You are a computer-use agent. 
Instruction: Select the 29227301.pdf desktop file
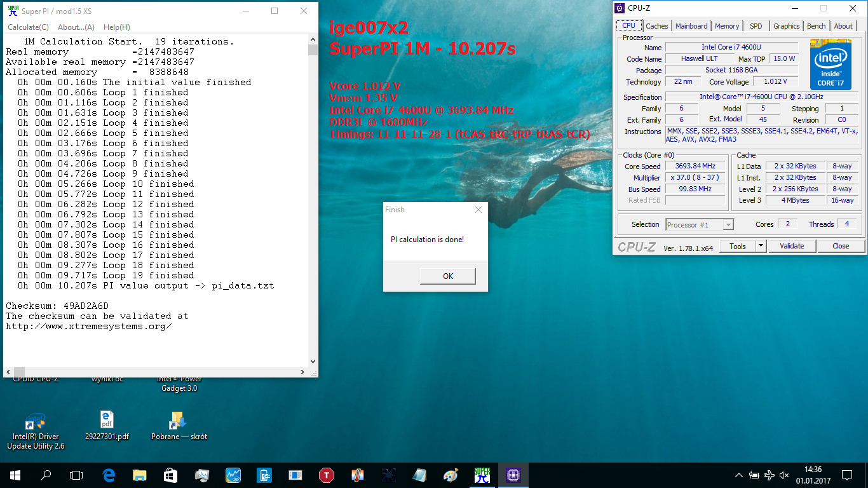pos(107,426)
